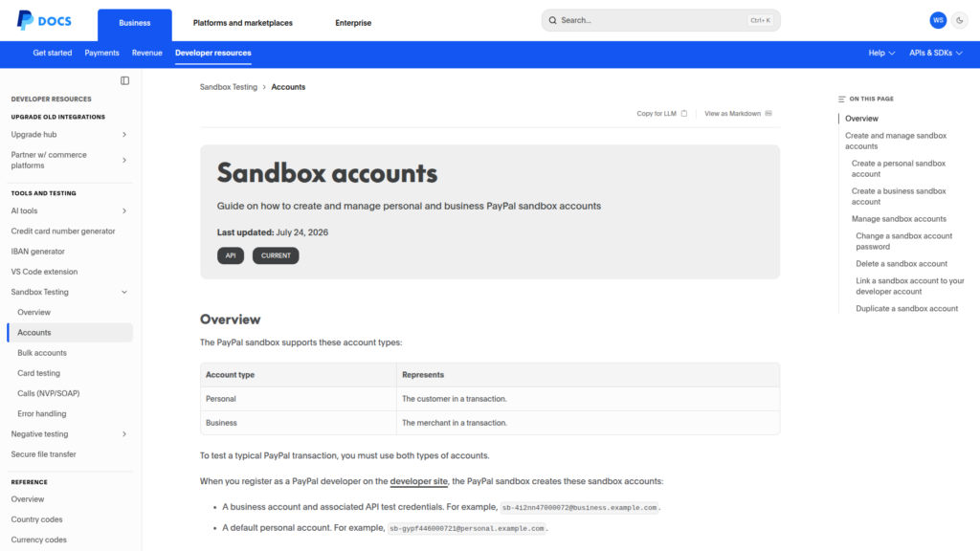Open the IBAN generator page
This screenshot has width=980, height=551.
(x=37, y=252)
